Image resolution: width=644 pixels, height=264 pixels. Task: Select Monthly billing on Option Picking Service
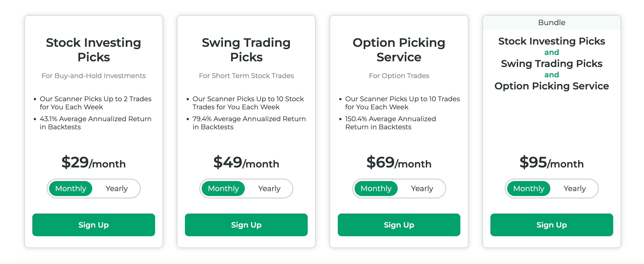376,188
